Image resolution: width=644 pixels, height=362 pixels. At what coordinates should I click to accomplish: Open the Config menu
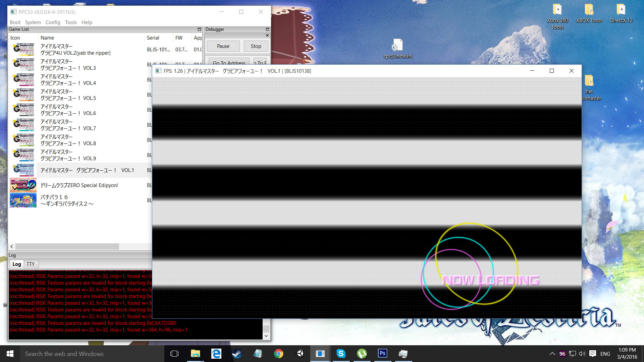pyautogui.click(x=53, y=22)
